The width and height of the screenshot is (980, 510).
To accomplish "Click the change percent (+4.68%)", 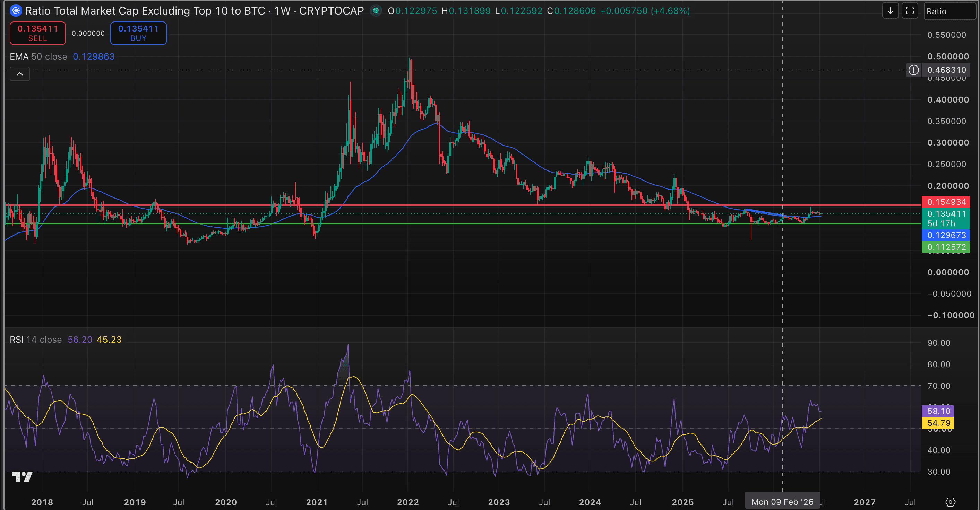I will point(670,11).
